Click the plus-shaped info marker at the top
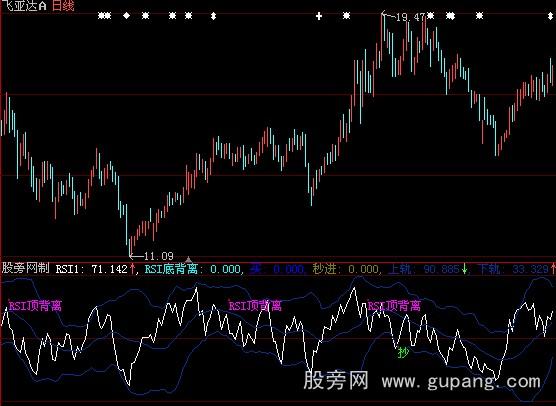Viewport: 556px width, 406px height. [319, 16]
